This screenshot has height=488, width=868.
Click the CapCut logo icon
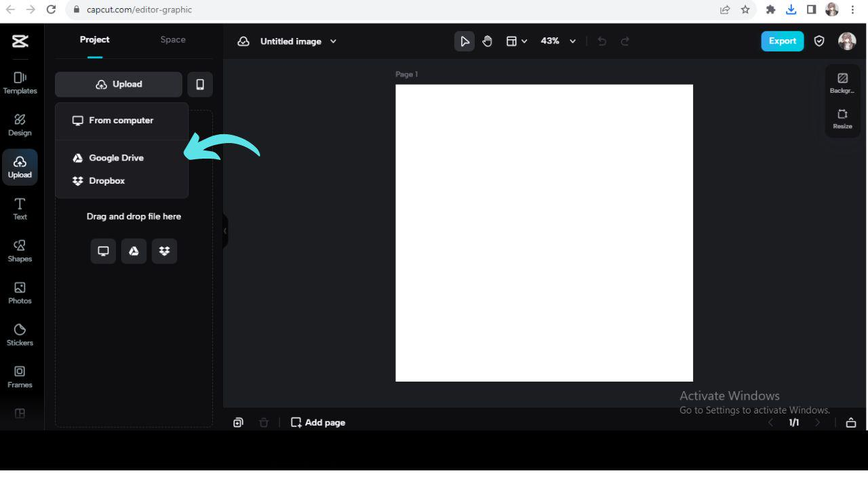pos(20,41)
